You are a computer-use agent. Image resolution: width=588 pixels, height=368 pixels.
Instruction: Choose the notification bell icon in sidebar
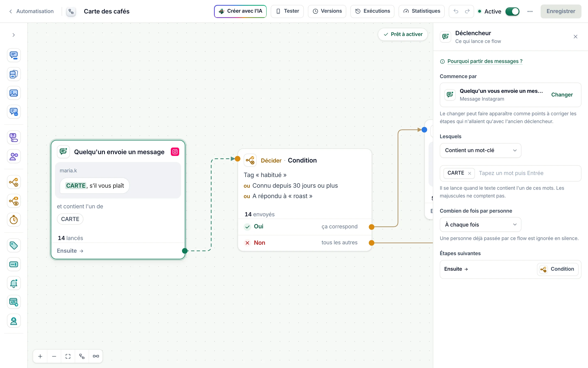(14, 283)
